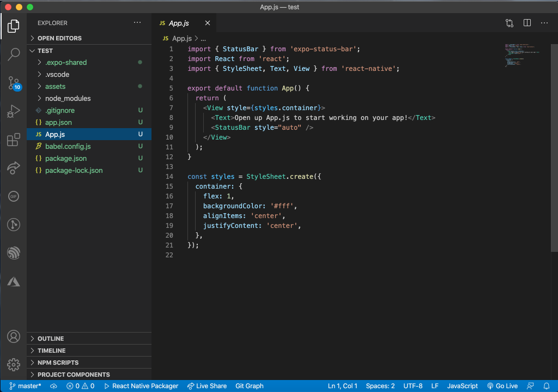The height and width of the screenshot is (392, 558).
Task: Open the Extensions view
Action: [x=14, y=140]
